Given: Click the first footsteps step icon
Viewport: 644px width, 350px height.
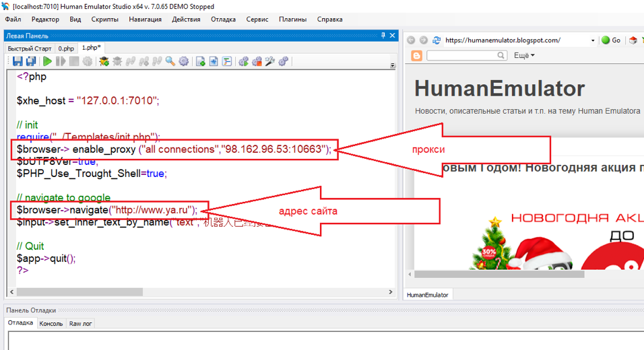Looking at the screenshot, I should [131, 61].
